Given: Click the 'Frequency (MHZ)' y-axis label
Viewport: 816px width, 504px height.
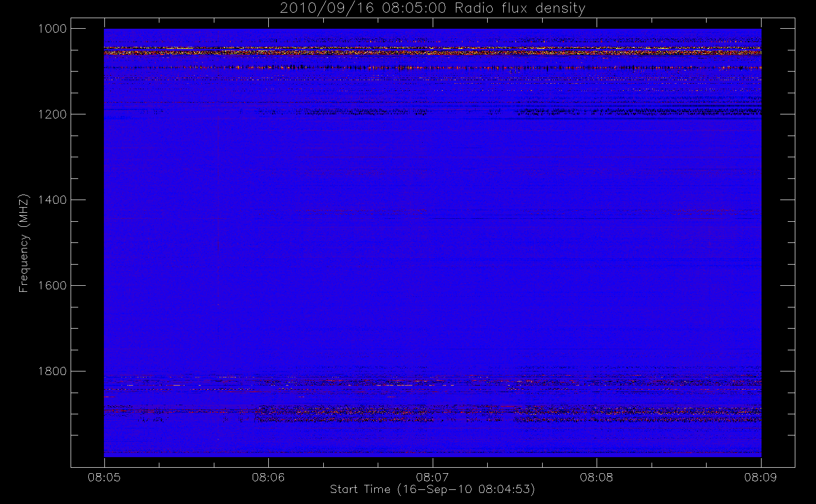Looking at the screenshot, I should [x=24, y=243].
